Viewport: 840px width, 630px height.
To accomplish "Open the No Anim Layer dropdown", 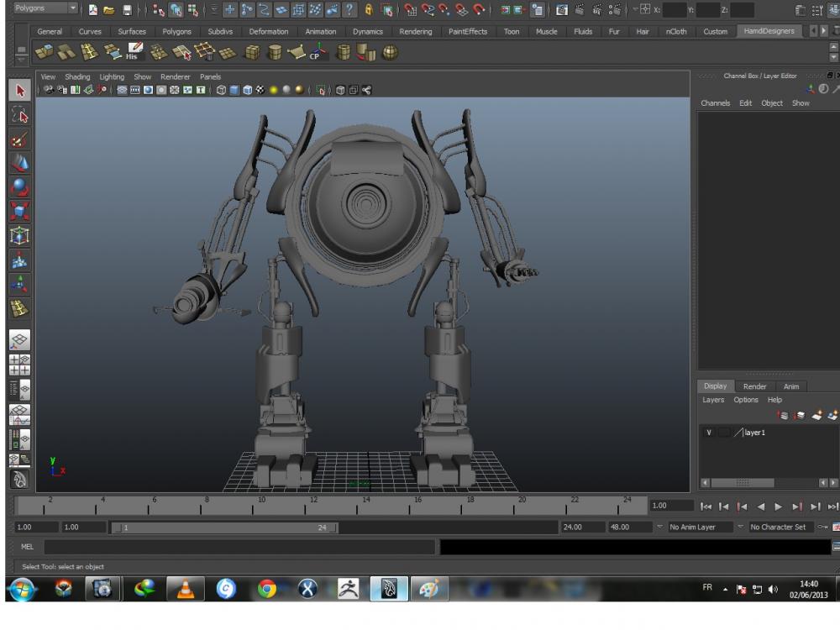I will [695, 528].
